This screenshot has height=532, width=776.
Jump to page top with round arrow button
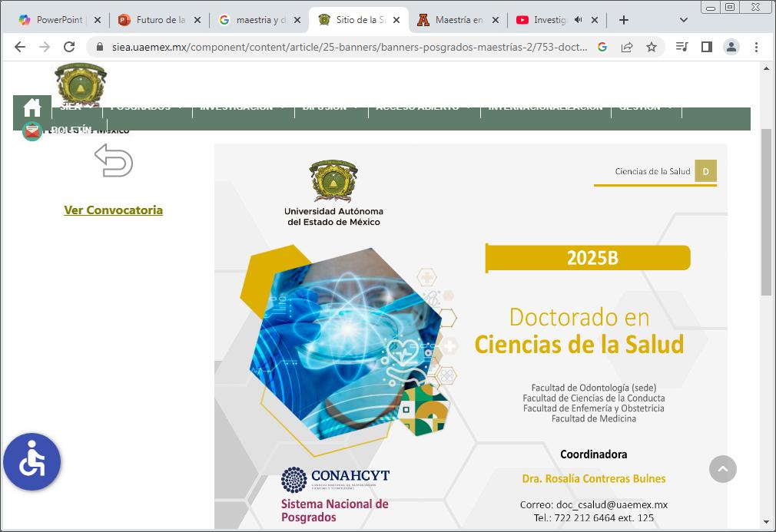tap(722, 469)
